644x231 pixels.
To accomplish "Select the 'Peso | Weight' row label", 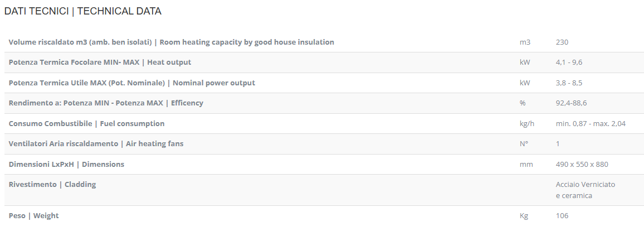I will tap(33, 216).
